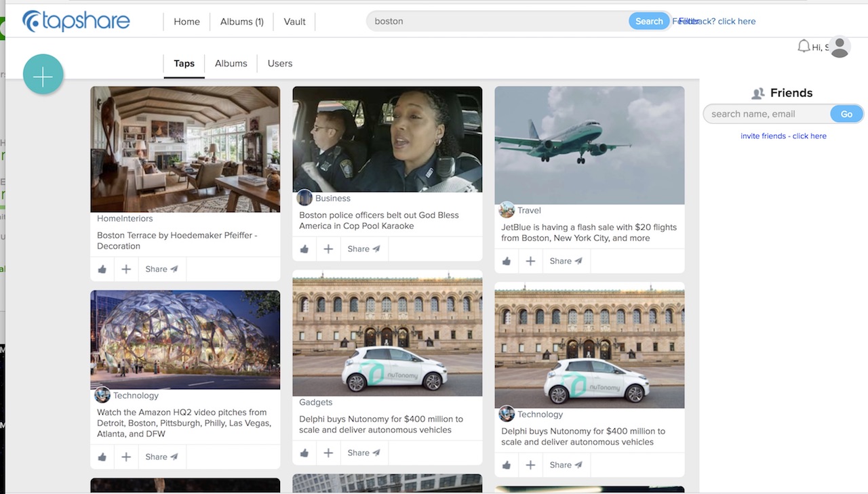This screenshot has height=494, width=868.
Task: Add the Amazon HQ2 tap via plus icon
Action: (x=126, y=457)
